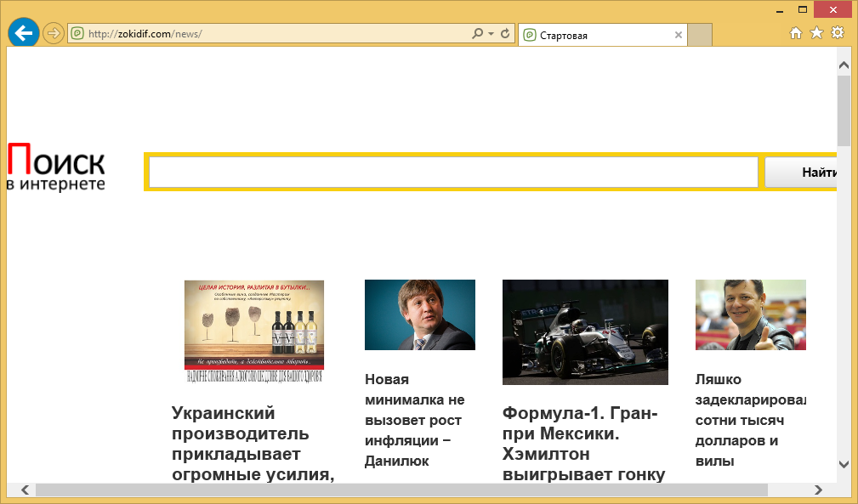This screenshot has width=858, height=504.
Task: Open the Поиск в интернете logo
Action: (x=56, y=167)
